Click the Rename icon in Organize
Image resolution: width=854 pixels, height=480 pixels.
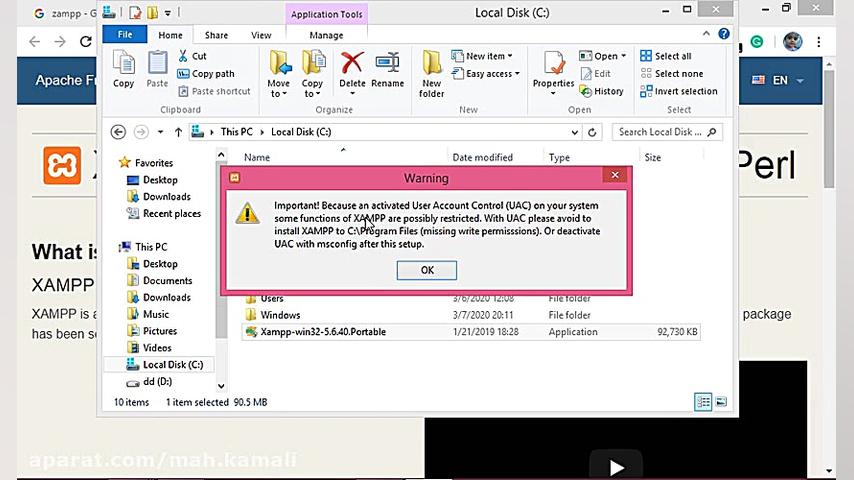[387, 63]
